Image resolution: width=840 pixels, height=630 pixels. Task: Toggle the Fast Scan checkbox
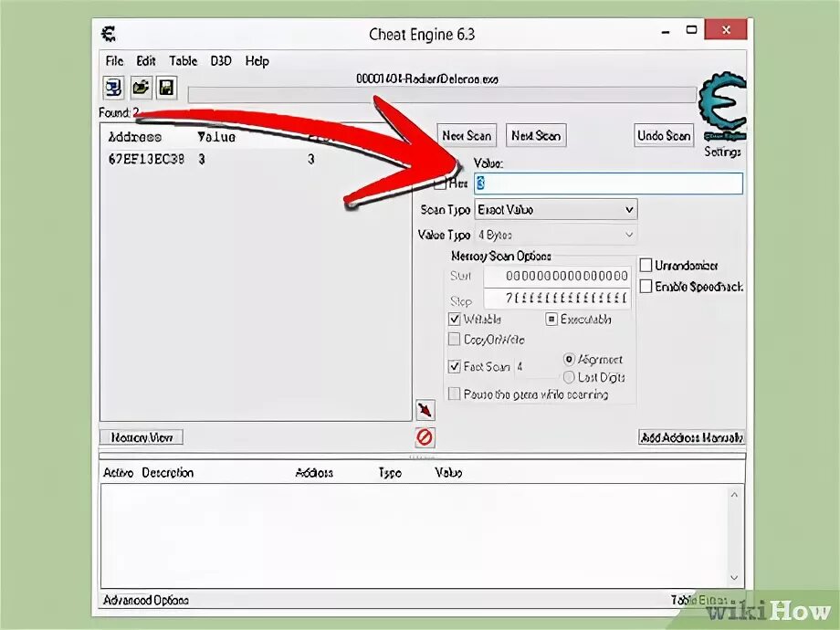tap(455, 366)
